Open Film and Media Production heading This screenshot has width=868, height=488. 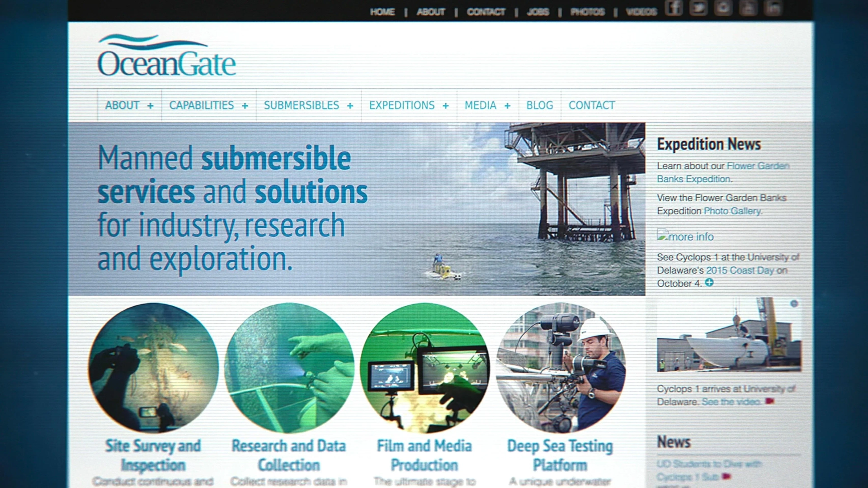[425, 455]
